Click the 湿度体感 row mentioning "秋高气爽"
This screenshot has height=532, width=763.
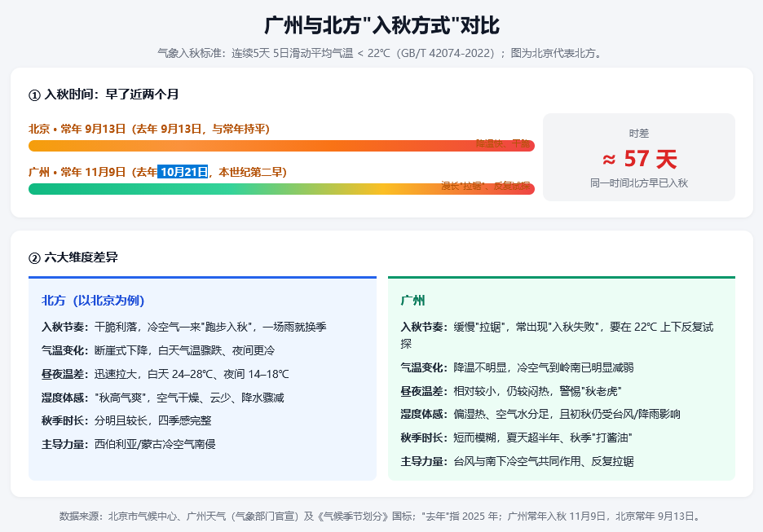163,398
